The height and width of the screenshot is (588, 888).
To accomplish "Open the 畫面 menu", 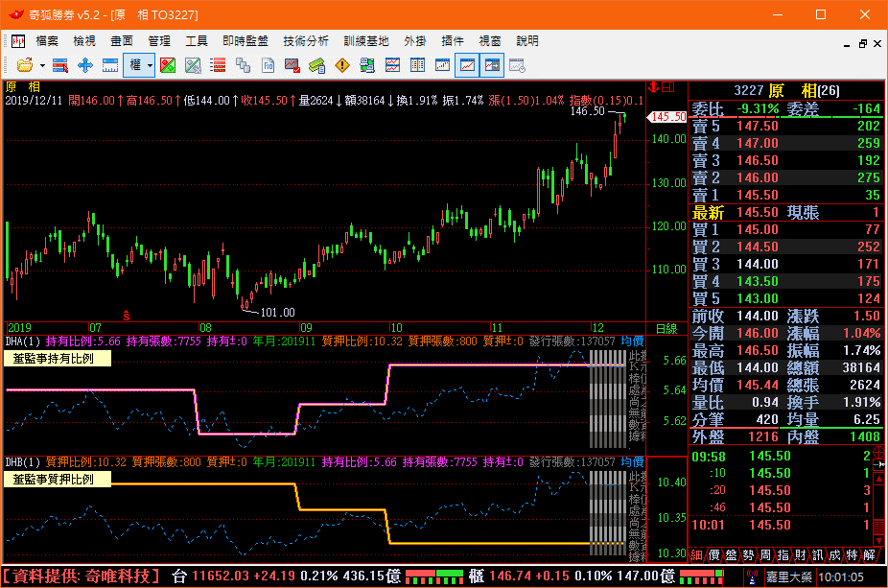I will point(122,41).
